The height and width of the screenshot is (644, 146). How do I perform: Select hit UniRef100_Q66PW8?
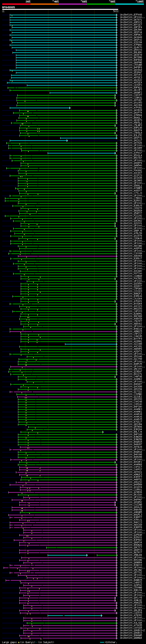(131, 63)
